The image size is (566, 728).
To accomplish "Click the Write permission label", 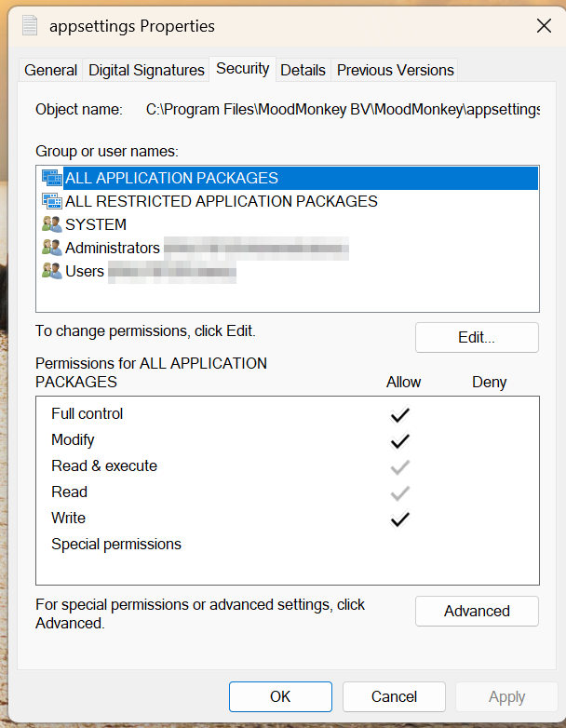I will pyautogui.click(x=68, y=518).
